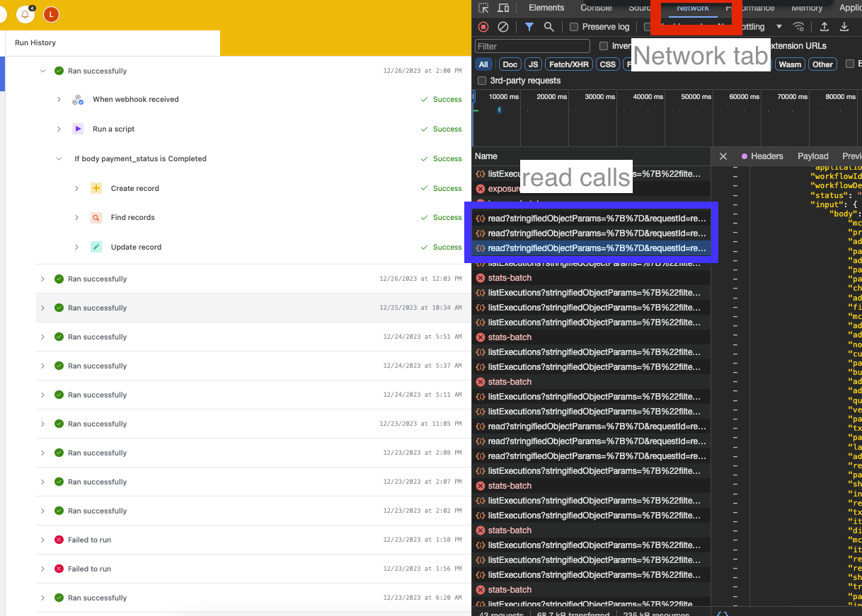Image resolution: width=862 pixels, height=616 pixels.
Task: Open the throttling dropdown arrow
Action: 779,27
